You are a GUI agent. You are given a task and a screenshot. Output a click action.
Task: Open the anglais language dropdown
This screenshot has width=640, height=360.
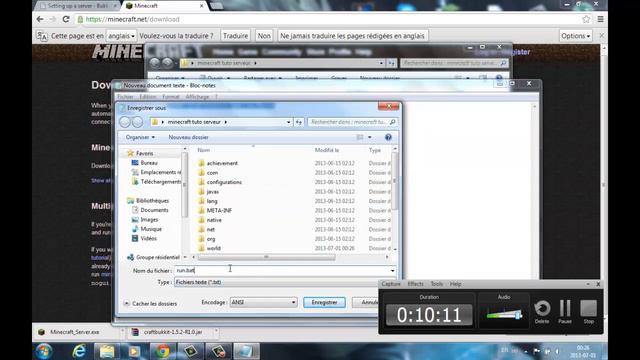[121, 36]
